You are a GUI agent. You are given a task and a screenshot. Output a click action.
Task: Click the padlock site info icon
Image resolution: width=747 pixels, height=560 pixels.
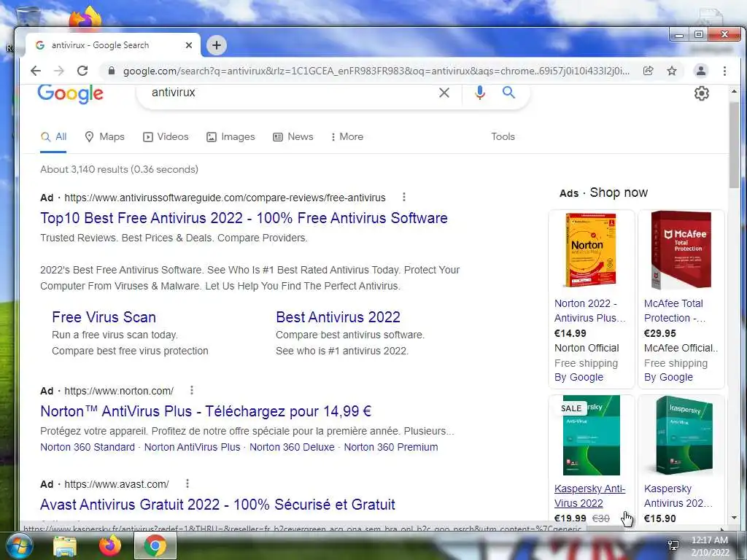pyautogui.click(x=112, y=71)
